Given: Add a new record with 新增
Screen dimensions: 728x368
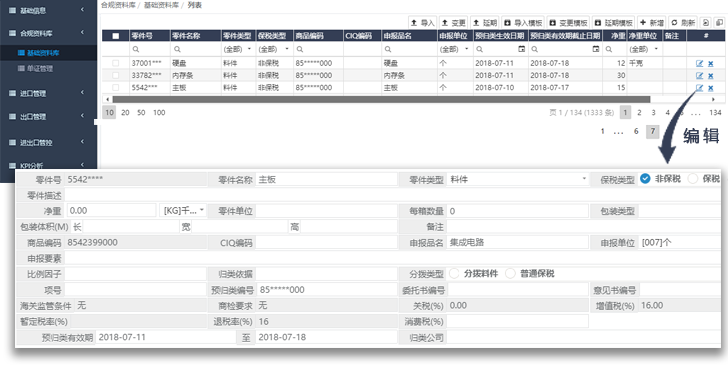Looking at the screenshot, I should click(651, 22).
